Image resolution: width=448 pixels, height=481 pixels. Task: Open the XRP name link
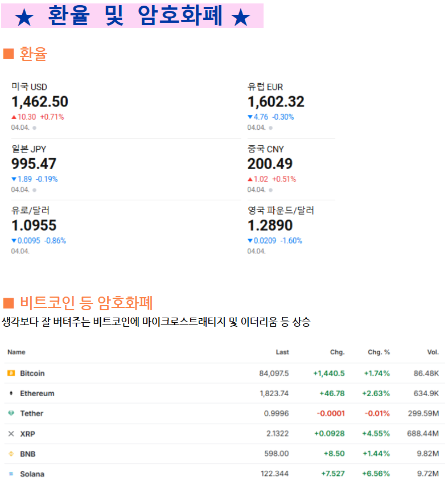(28, 434)
